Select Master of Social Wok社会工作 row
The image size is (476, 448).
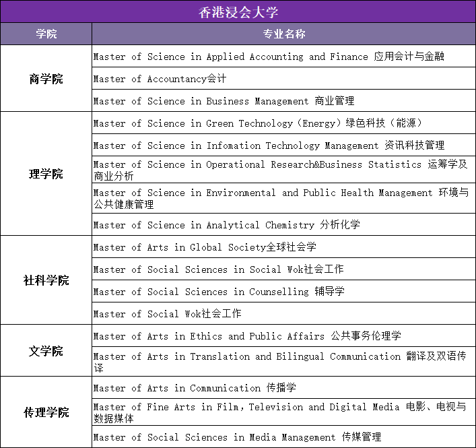pyautogui.click(x=284, y=313)
